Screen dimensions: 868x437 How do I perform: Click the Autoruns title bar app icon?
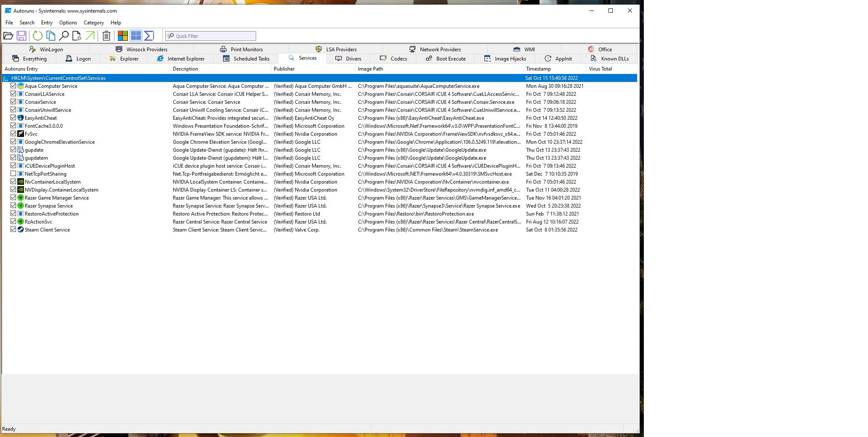click(x=8, y=11)
